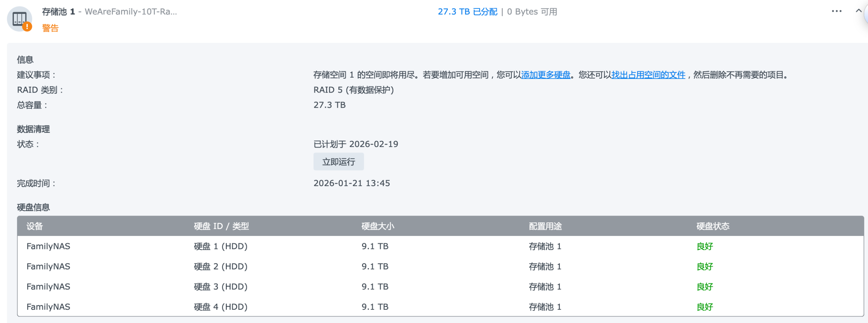Sort by the 设备 column header
The height and width of the screenshot is (323, 868).
35,226
